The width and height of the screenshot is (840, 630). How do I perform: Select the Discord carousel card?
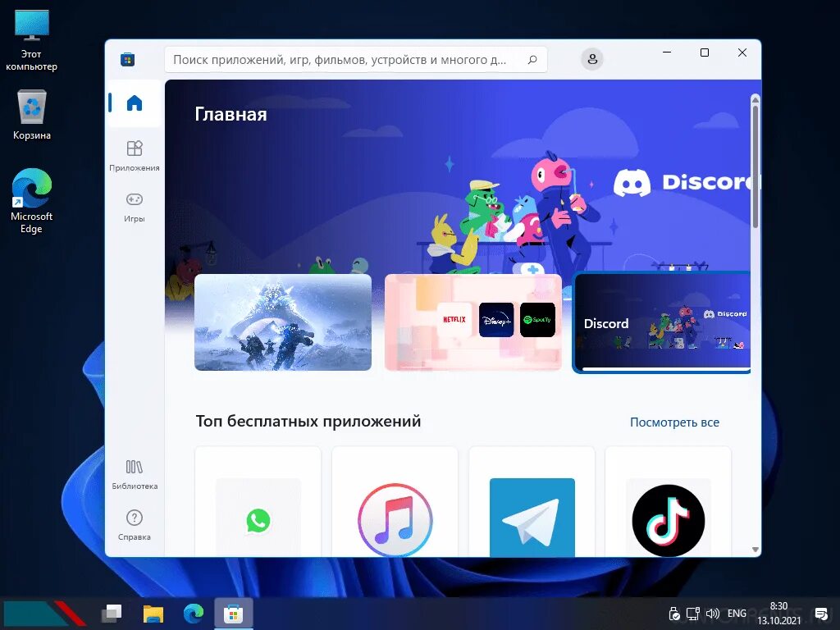(x=662, y=322)
